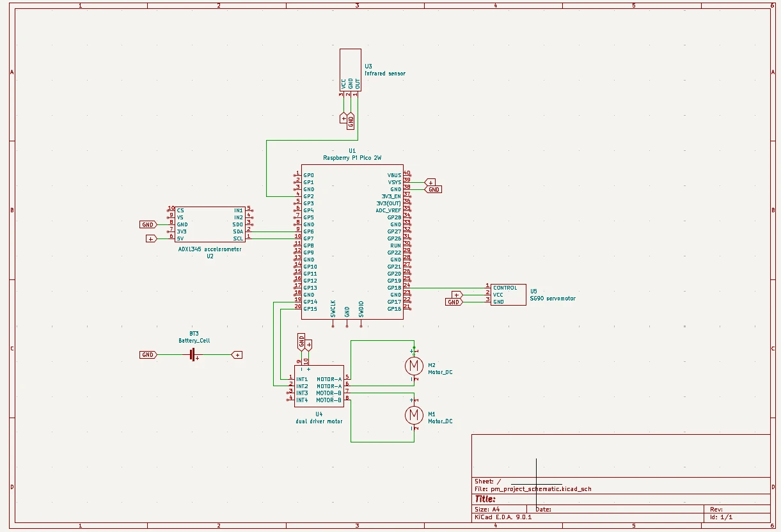Viewport: 781px width, 532px height.
Task: Click the VBUS pin label
Action: 394,175
